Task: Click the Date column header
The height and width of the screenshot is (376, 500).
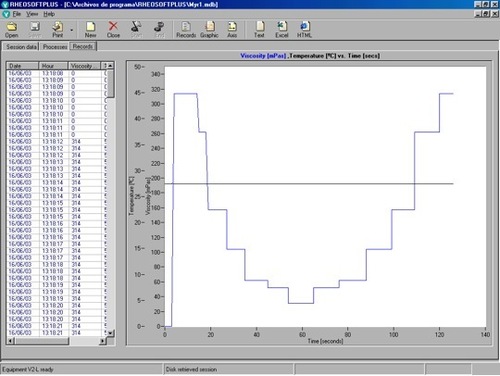Action: 23,66
